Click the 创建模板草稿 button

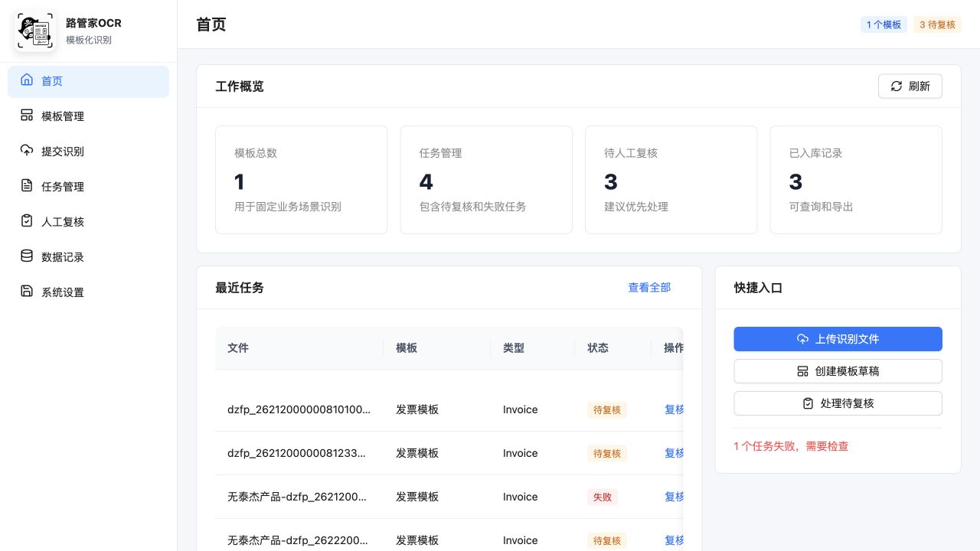coord(838,371)
